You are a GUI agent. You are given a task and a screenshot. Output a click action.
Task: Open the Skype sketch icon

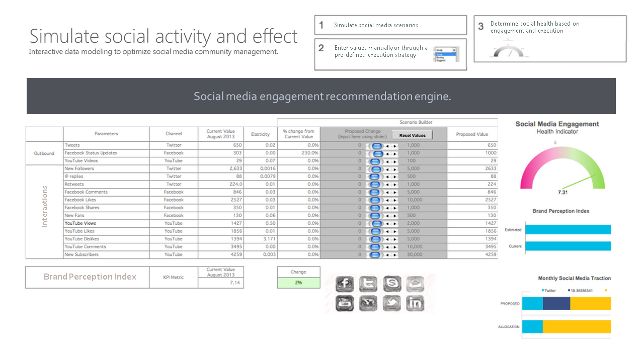[x=392, y=284]
